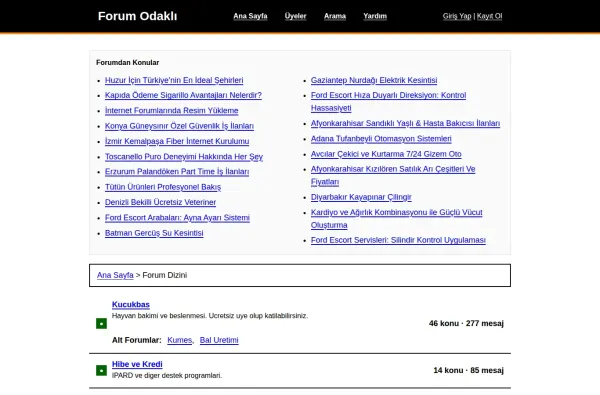Open the Bal Uretimi subforum
Viewport: 600px width, 395px height.
point(219,340)
